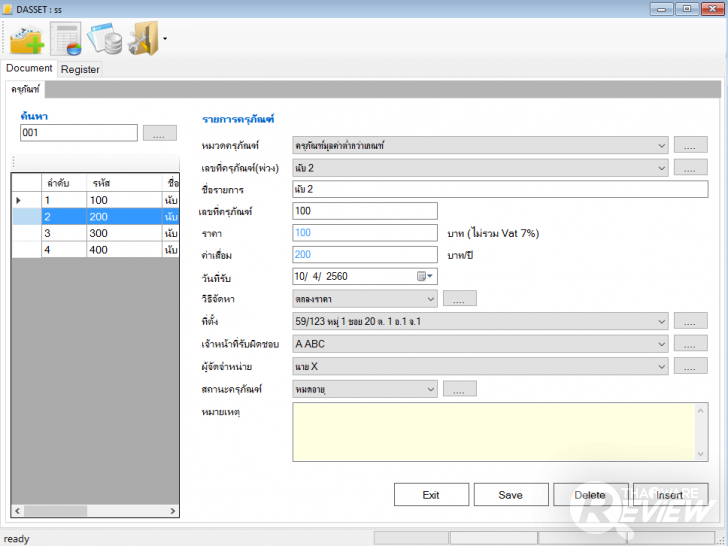Click the search field containing 001
This screenshot has height=546, width=728.
[x=78, y=133]
